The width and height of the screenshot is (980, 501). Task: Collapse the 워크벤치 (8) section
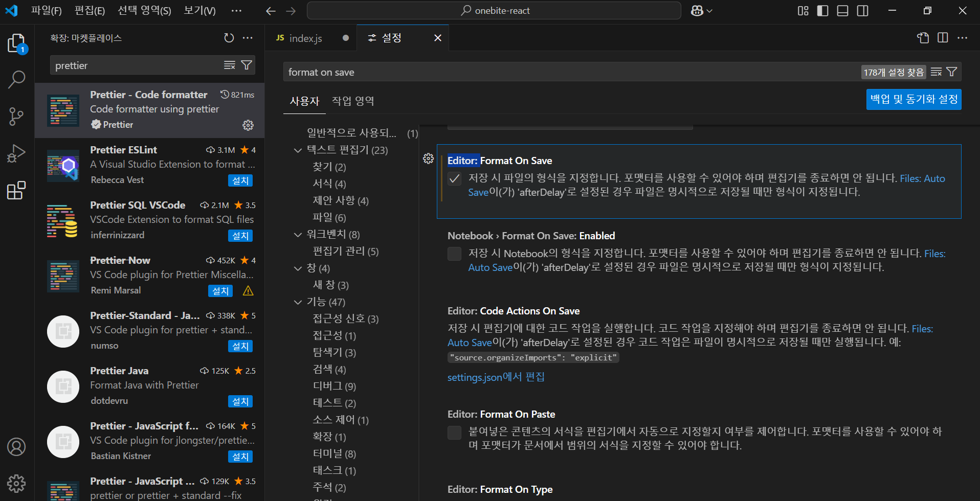pyautogui.click(x=298, y=235)
